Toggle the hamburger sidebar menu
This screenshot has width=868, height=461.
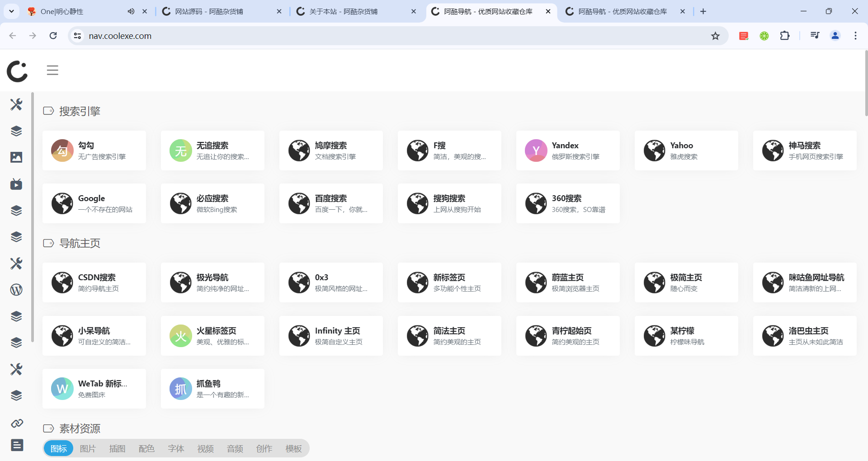point(52,70)
